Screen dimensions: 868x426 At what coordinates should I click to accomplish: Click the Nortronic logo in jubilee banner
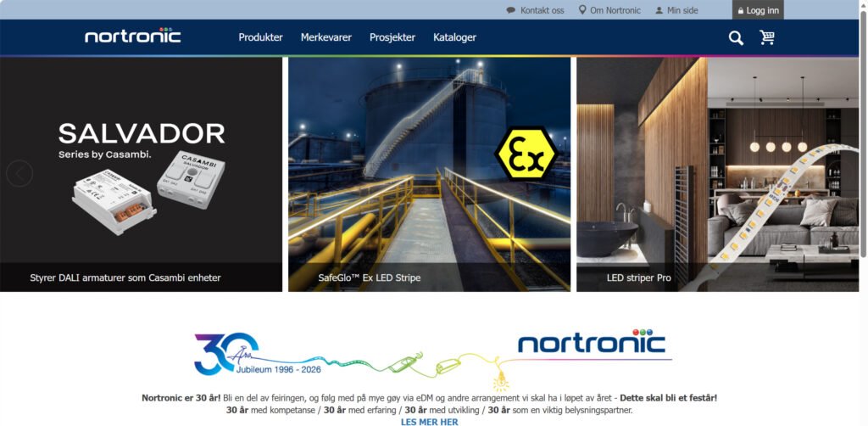click(x=592, y=342)
